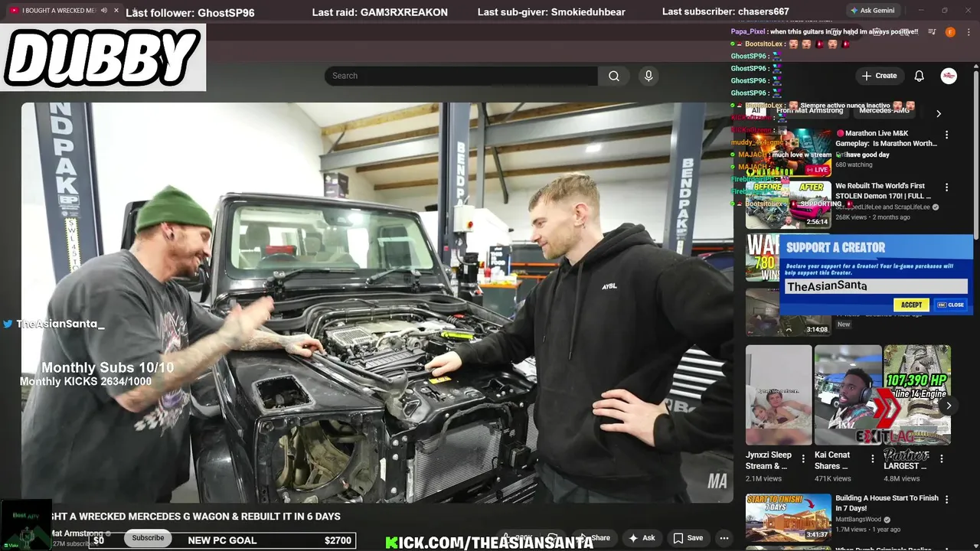Open the STOLEN Demon 170 thumbnail
Viewport: 980px width, 551px height.
point(789,205)
